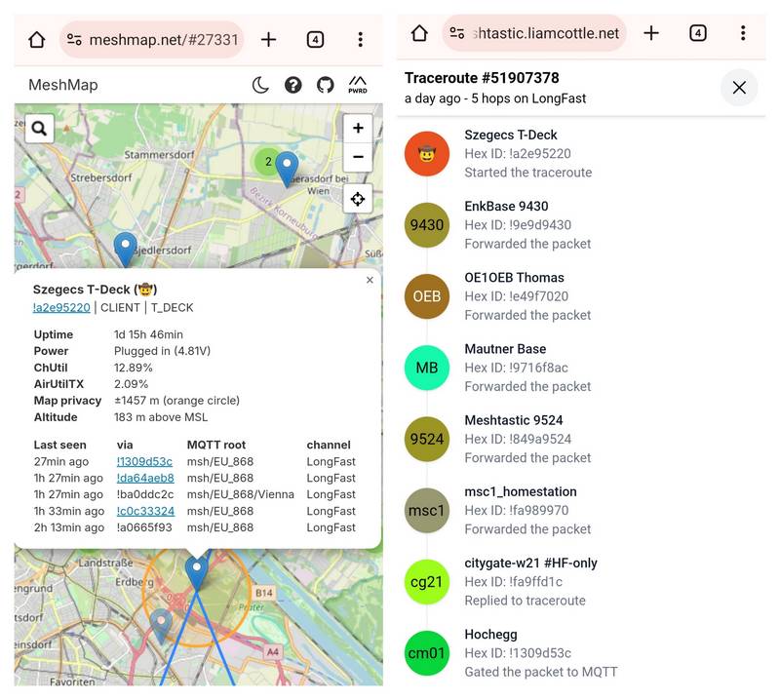780x700 pixels.
Task: Zoom in on the map
Action: click(x=358, y=128)
